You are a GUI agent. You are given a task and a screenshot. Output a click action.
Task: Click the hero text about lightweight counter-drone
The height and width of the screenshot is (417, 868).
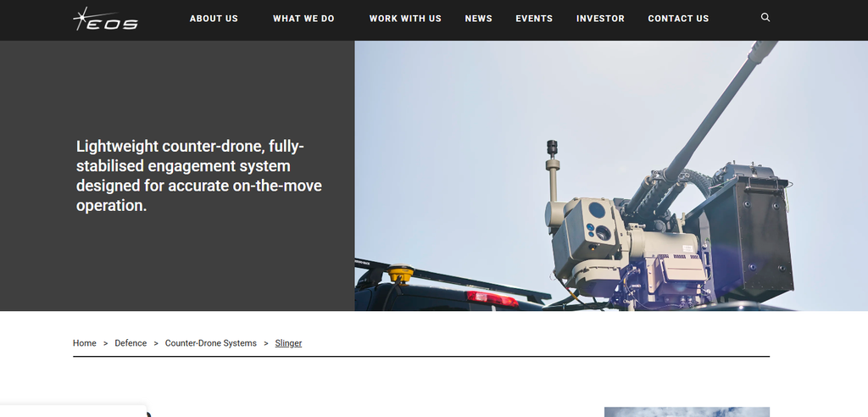tap(198, 175)
